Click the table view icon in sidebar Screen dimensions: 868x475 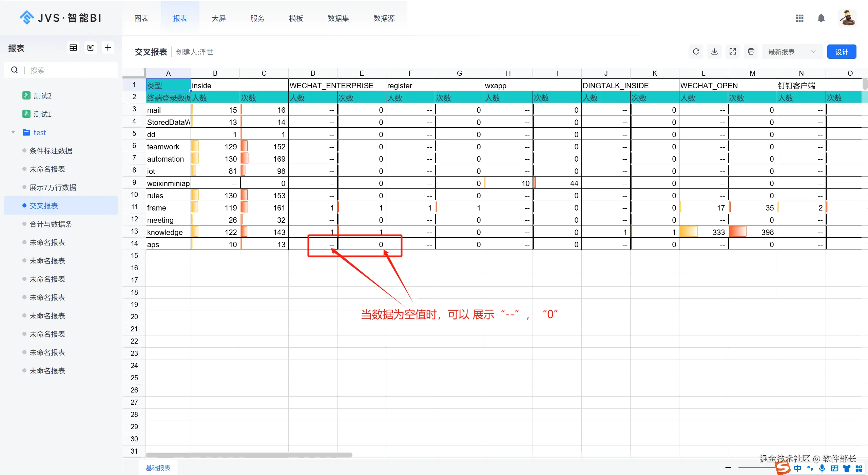(x=73, y=48)
